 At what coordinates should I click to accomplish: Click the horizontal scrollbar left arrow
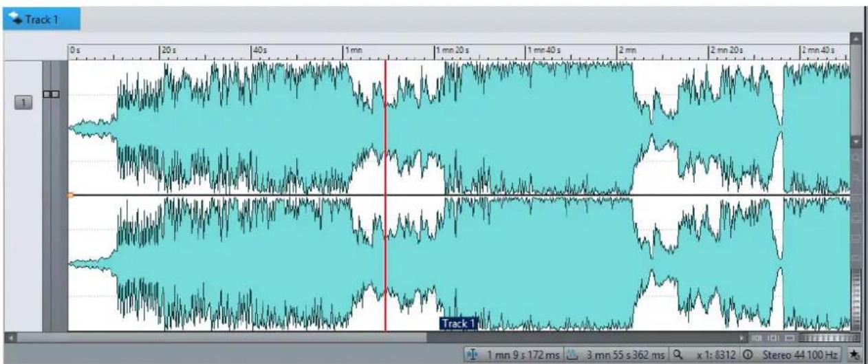9,338
